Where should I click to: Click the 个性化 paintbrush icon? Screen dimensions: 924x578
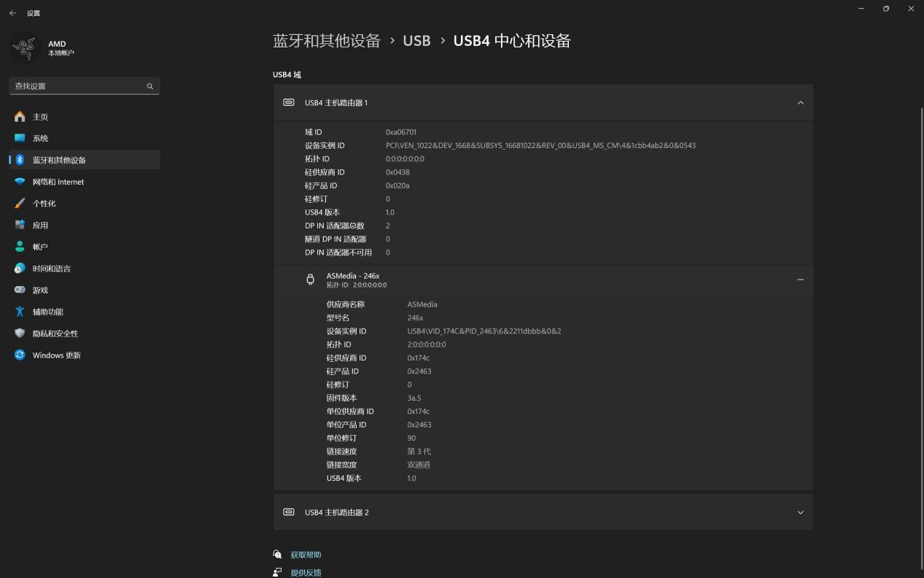tap(20, 204)
